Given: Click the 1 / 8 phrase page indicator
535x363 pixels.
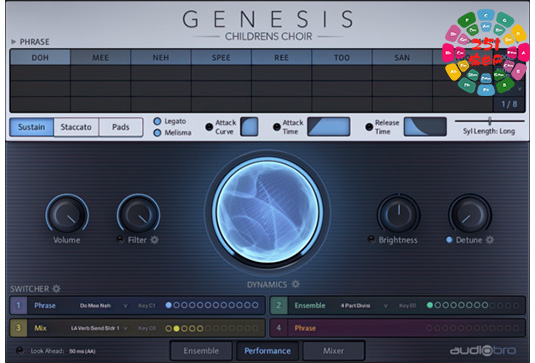Looking at the screenshot, I should click(x=509, y=104).
